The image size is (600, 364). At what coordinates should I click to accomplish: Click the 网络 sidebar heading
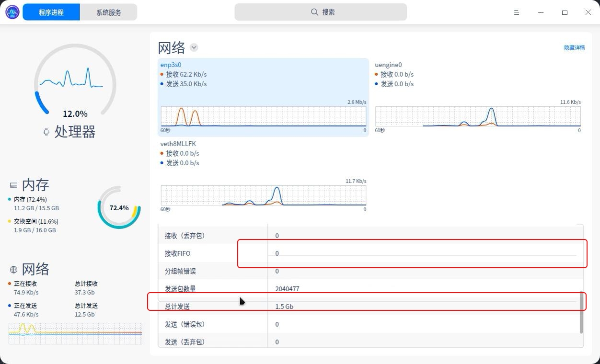35,269
